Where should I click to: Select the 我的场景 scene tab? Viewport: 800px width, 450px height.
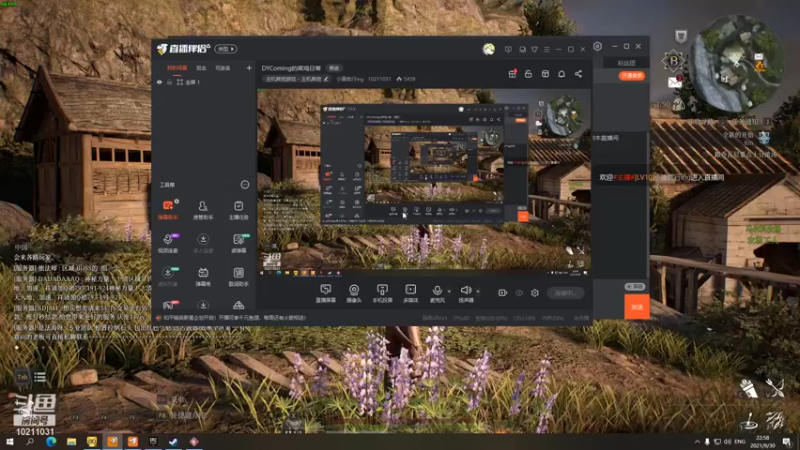(x=177, y=68)
